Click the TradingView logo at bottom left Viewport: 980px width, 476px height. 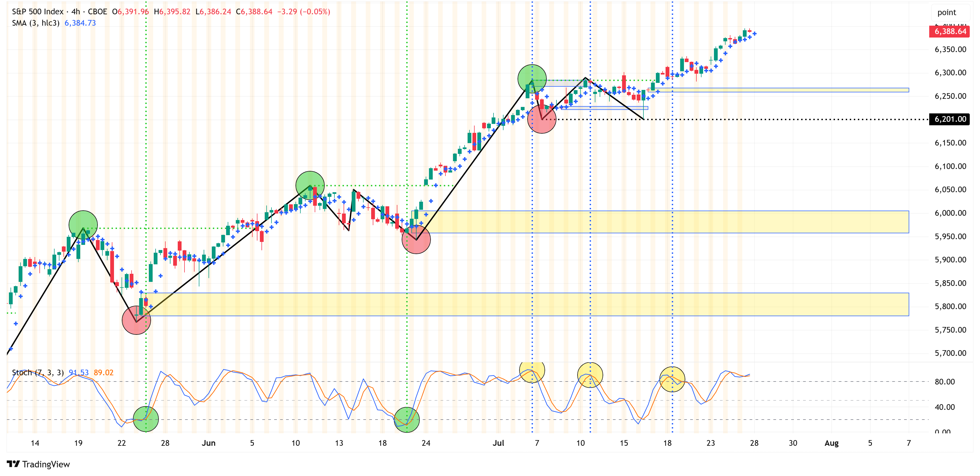coord(38,464)
